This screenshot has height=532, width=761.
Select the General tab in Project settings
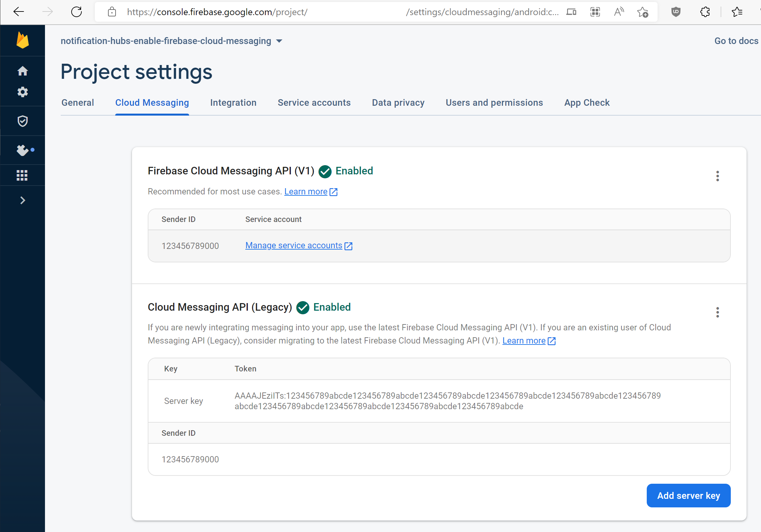click(x=77, y=103)
